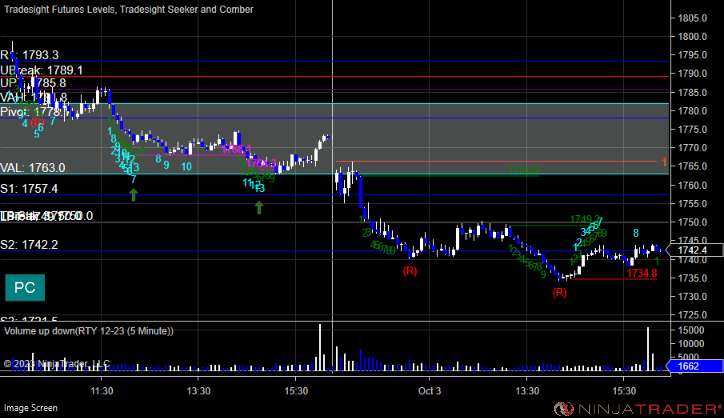Screen dimensions: 724x418
Task: Select the orange 1 count at the red line's end
Action: pos(664,162)
